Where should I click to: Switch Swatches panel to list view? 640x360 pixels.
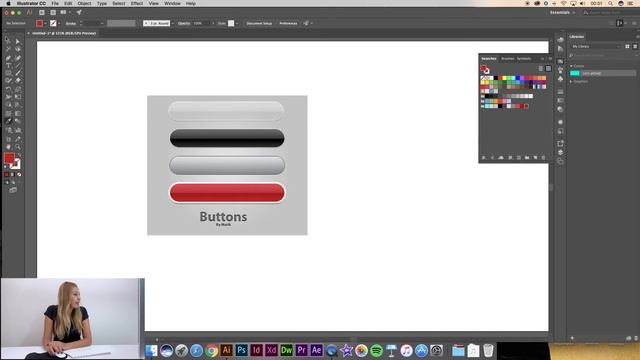[540, 69]
